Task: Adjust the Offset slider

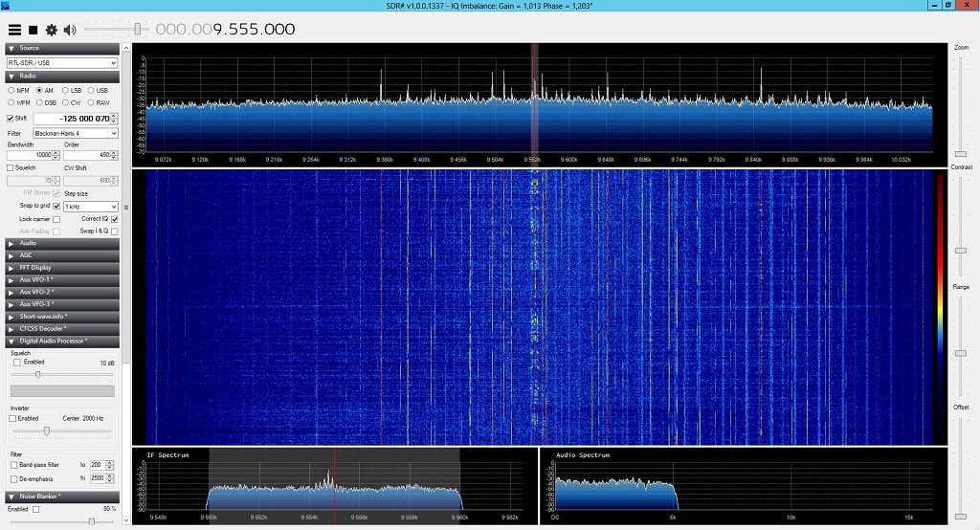Action: click(961, 517)
